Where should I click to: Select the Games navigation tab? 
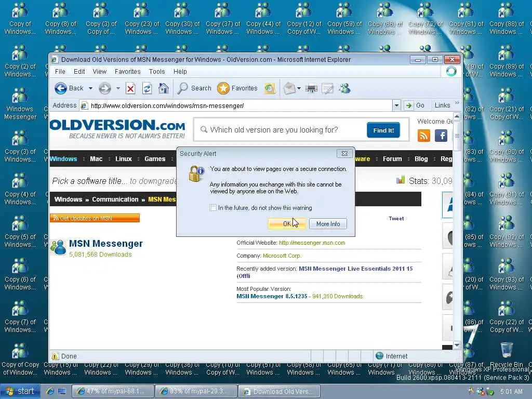pyautogui.click(x=155, y=159)
